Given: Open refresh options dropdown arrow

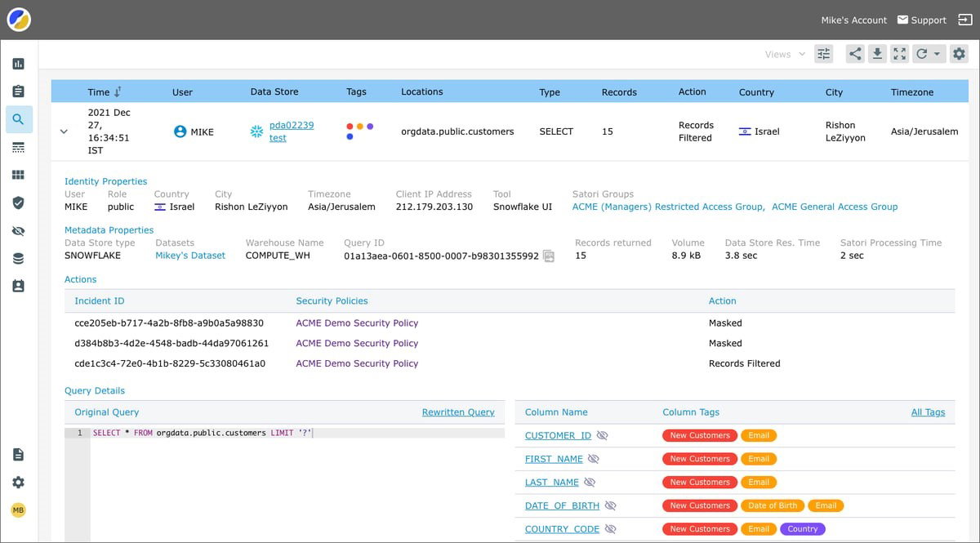Looking at the screenshot, I should 938,54.
